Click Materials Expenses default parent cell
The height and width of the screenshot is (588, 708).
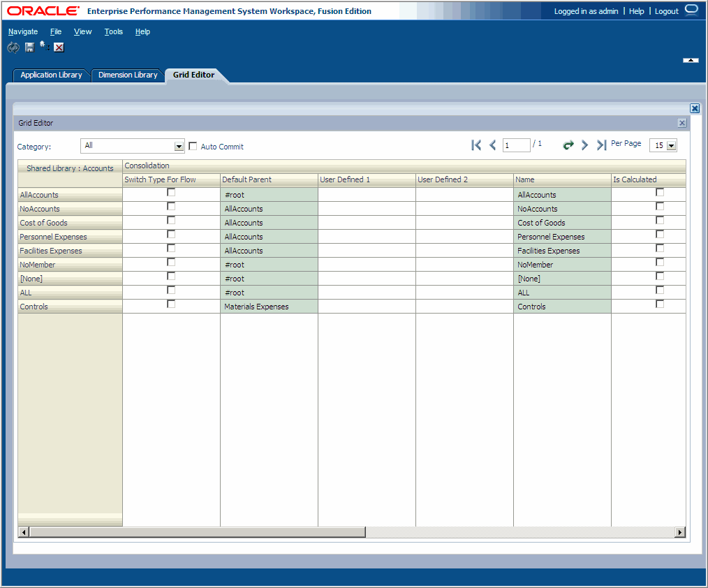[269, 307]
